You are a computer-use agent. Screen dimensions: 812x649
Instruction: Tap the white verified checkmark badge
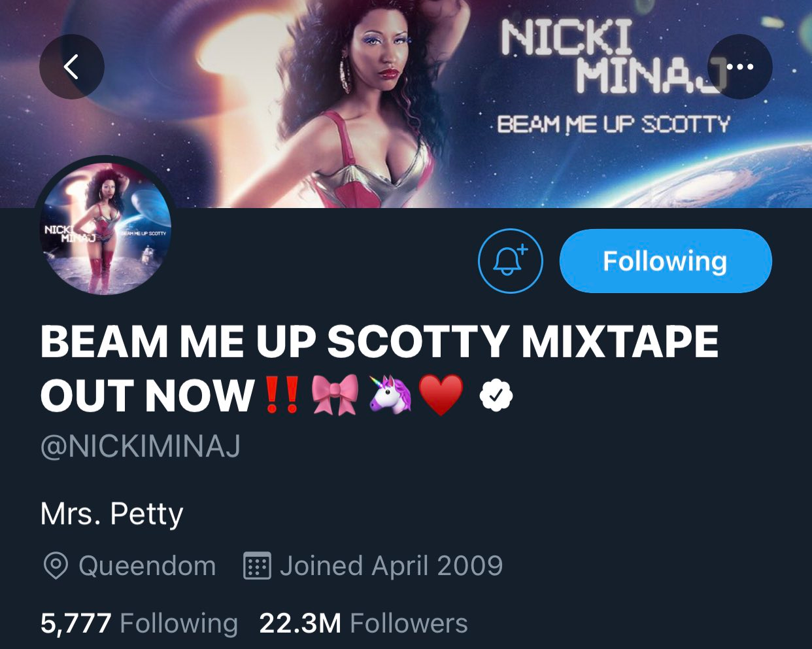496,395
